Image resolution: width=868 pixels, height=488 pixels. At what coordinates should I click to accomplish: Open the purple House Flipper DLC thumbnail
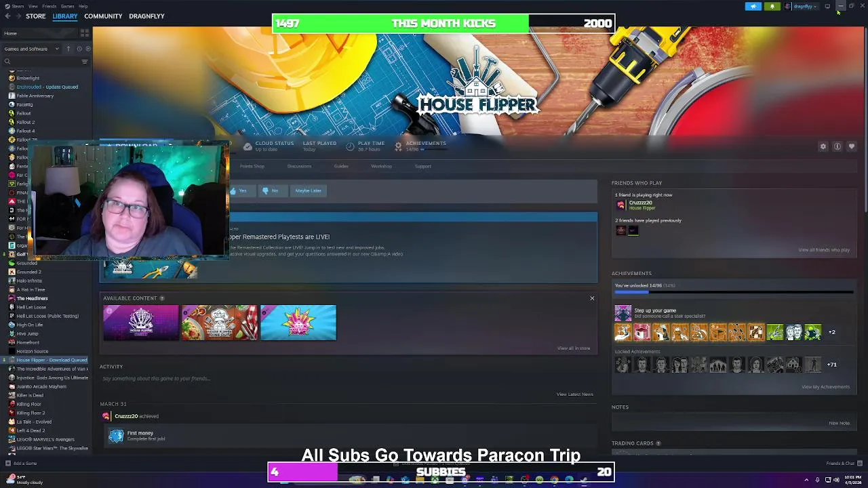pos(141,323)
